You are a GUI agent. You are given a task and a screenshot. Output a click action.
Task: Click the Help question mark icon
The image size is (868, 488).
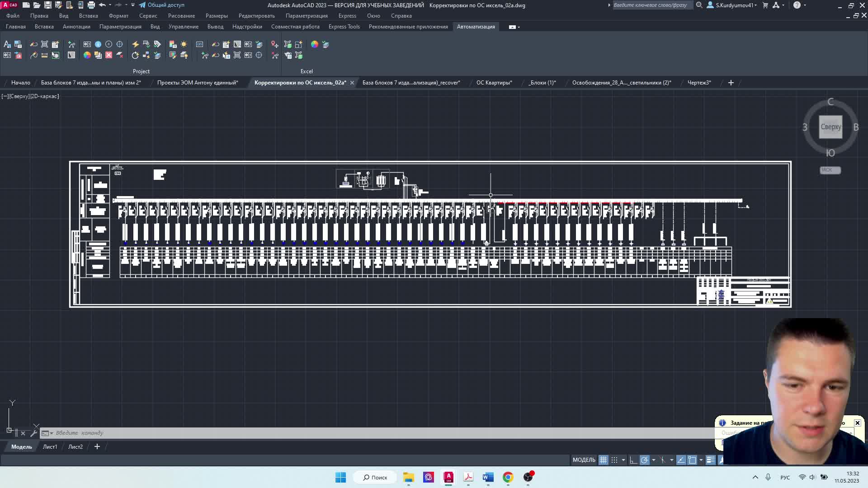point(797,5)
